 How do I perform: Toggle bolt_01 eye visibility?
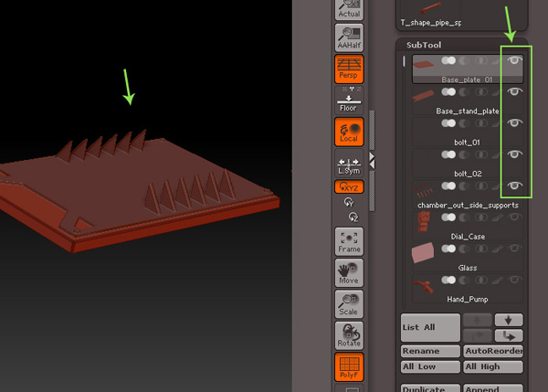(x=514, y=122)
